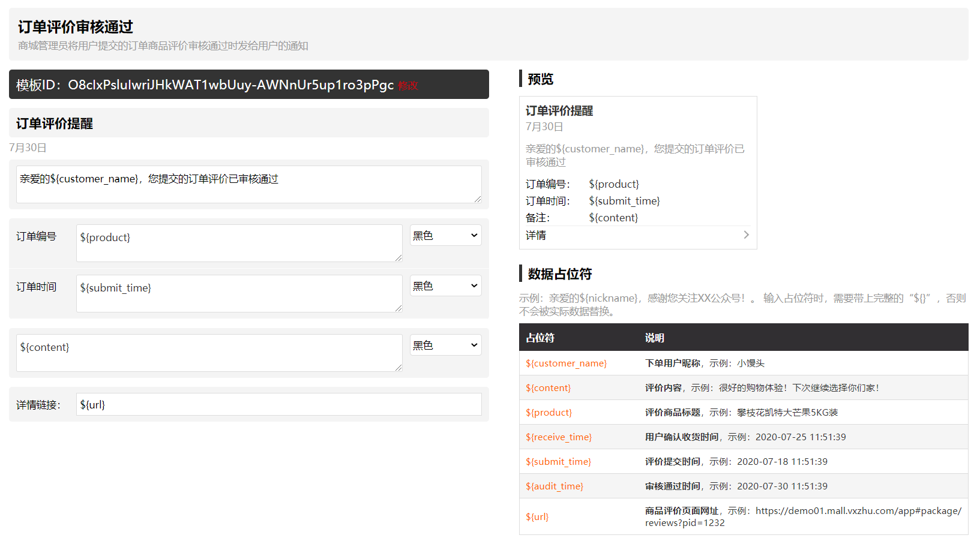This screenshot has height=541, width=980.
Task: Click 修改 to edit the template ID
Action: pyautogui.click(x=407, y=86)
